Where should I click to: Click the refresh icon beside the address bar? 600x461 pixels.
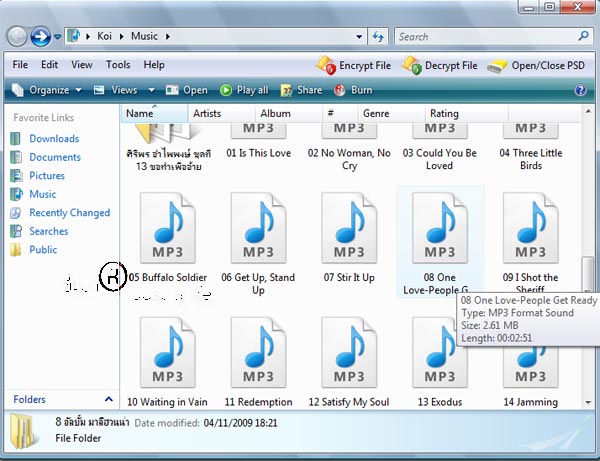(378, 37)
